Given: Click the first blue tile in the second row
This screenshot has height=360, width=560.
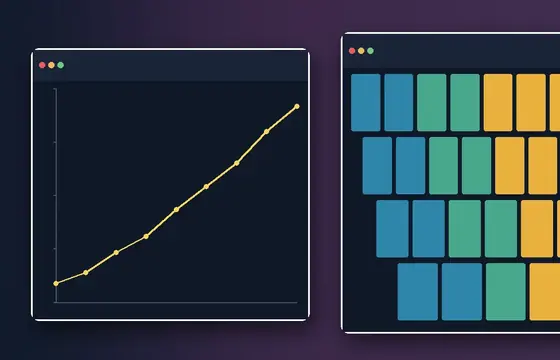Looking at the screenshot, I should tap(377, 166).
